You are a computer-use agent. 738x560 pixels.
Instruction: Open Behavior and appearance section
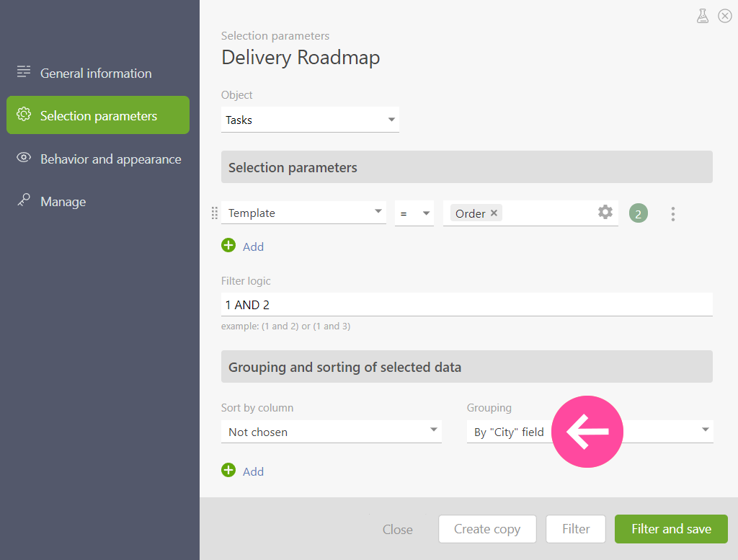pyautogui.click(x=98, y=159)
